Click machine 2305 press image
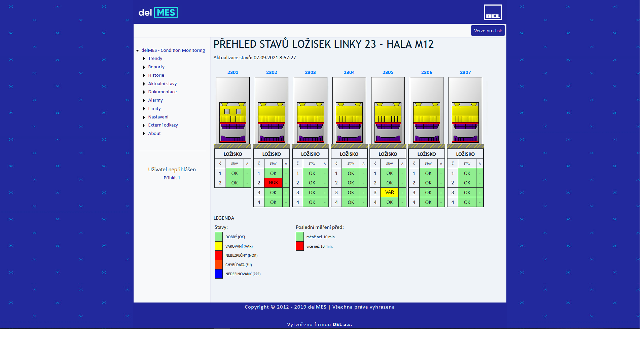 (x=388, y=111)
